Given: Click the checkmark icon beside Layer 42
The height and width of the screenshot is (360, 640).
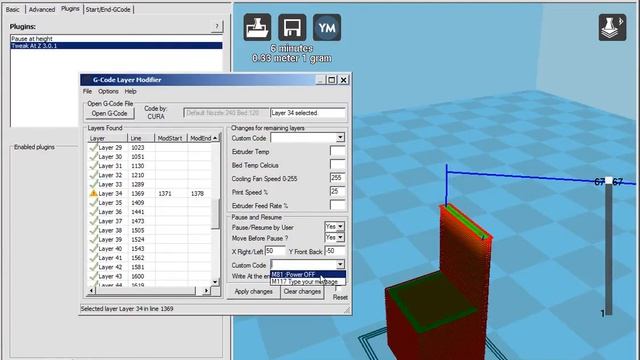Looking at the screenshot, I should pos(93,267).
